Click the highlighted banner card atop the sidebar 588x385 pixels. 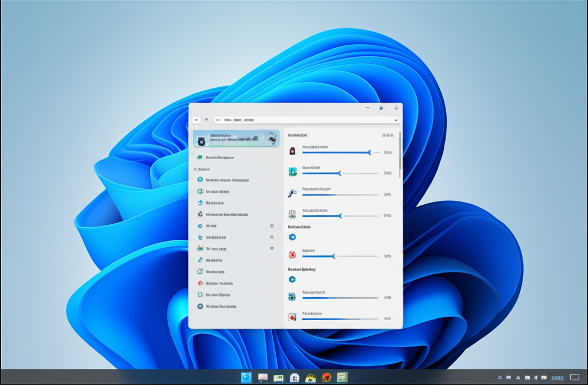[x=236, y=138]
